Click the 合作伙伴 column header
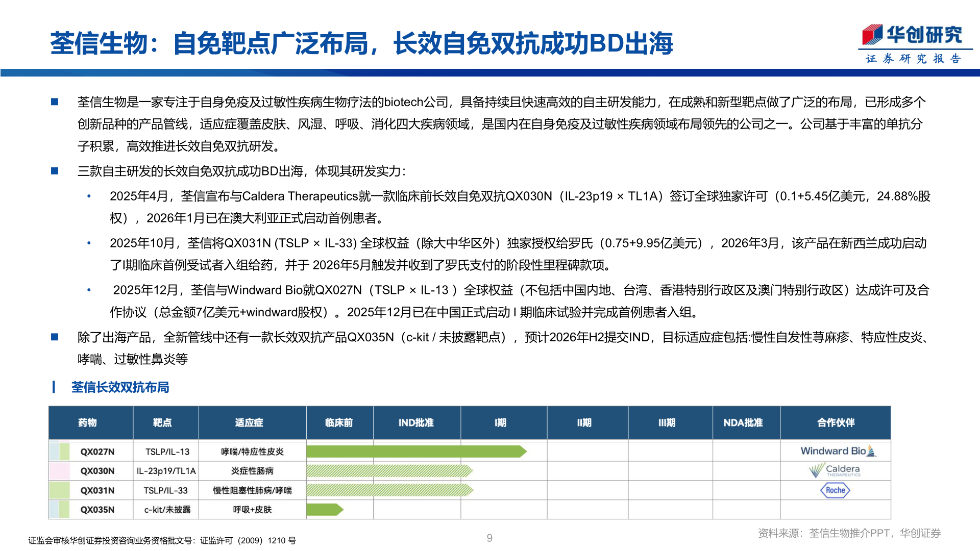Image resolution: width=980 pixels, height=551 pixels. 836,422
